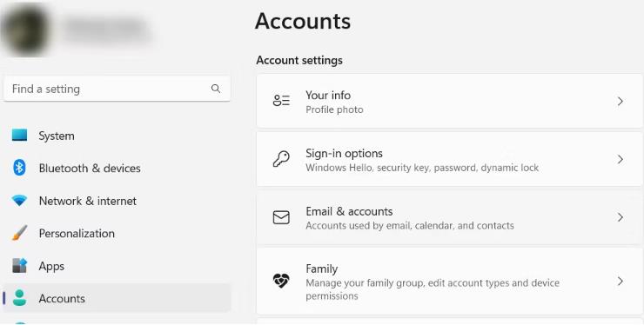Click the System monitor icon in sidebar

(19, 135)
